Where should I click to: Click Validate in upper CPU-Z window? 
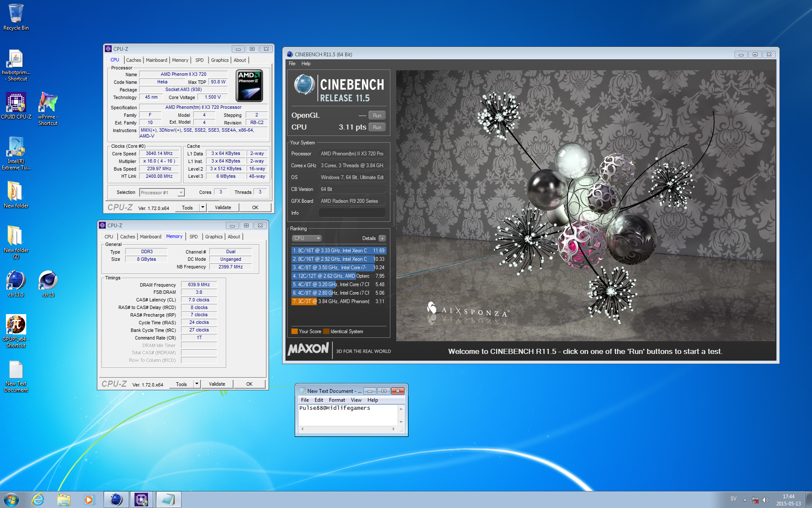tap(223, 207)
